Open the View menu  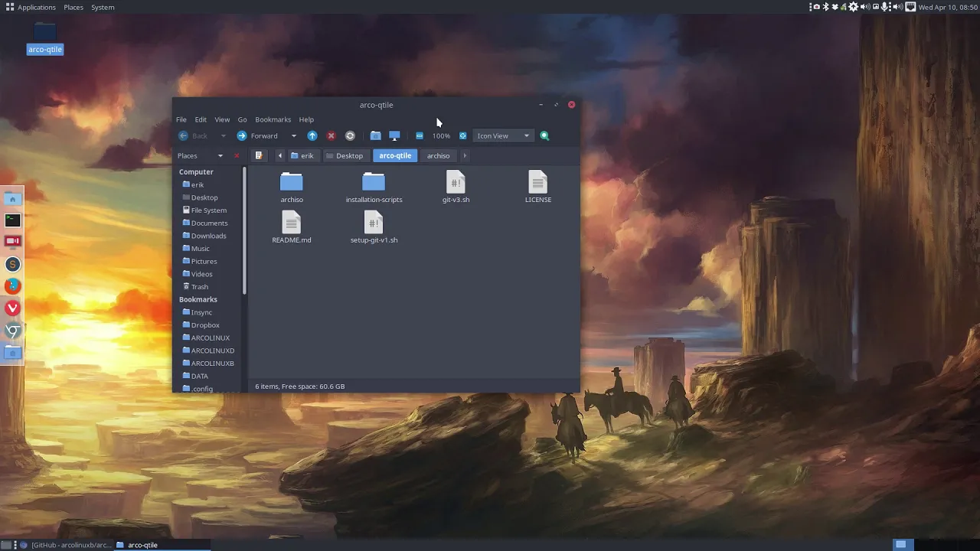[x=222, y=119]
